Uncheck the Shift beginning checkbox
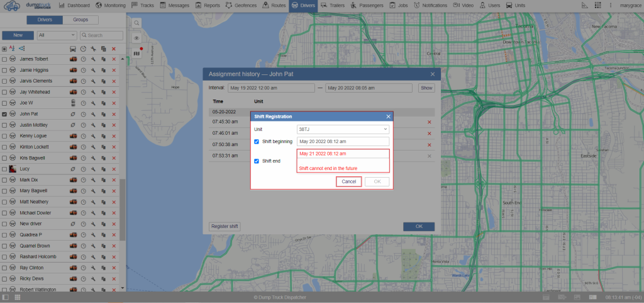This screenshot has width=644, height=303. pyautogui.click(x=257, y=142)
